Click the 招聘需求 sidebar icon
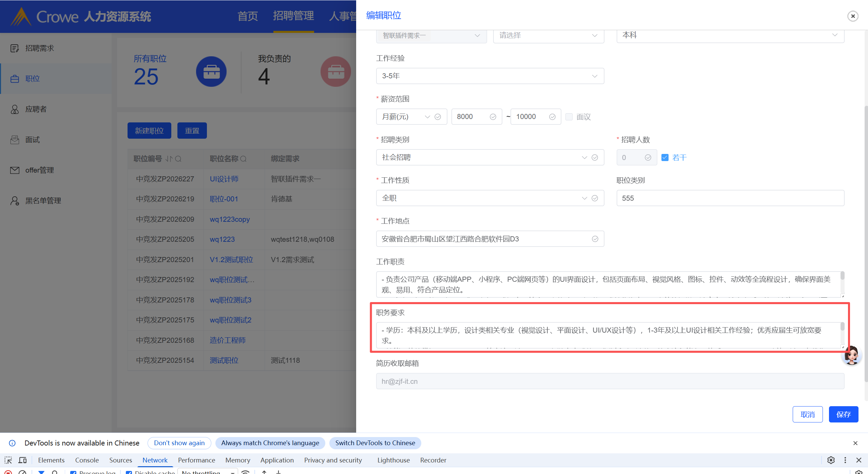 [15, 48]
